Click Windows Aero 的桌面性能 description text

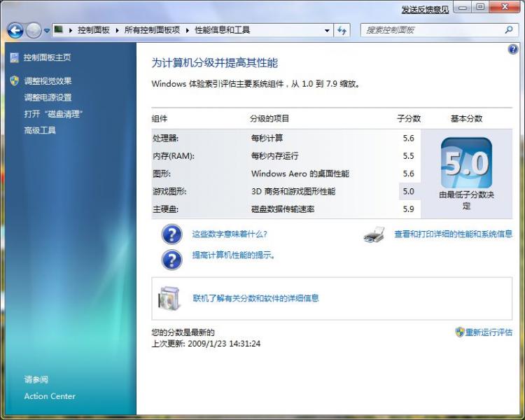click(x=300, y=174)
